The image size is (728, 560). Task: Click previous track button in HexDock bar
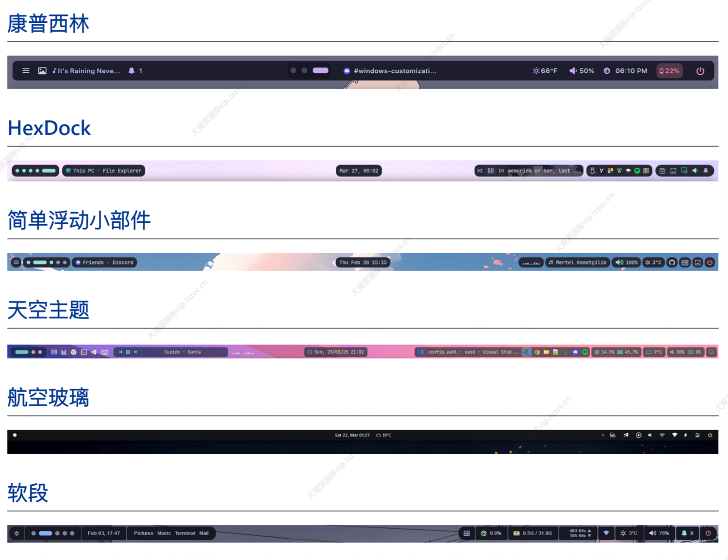(x=480, y=171)
